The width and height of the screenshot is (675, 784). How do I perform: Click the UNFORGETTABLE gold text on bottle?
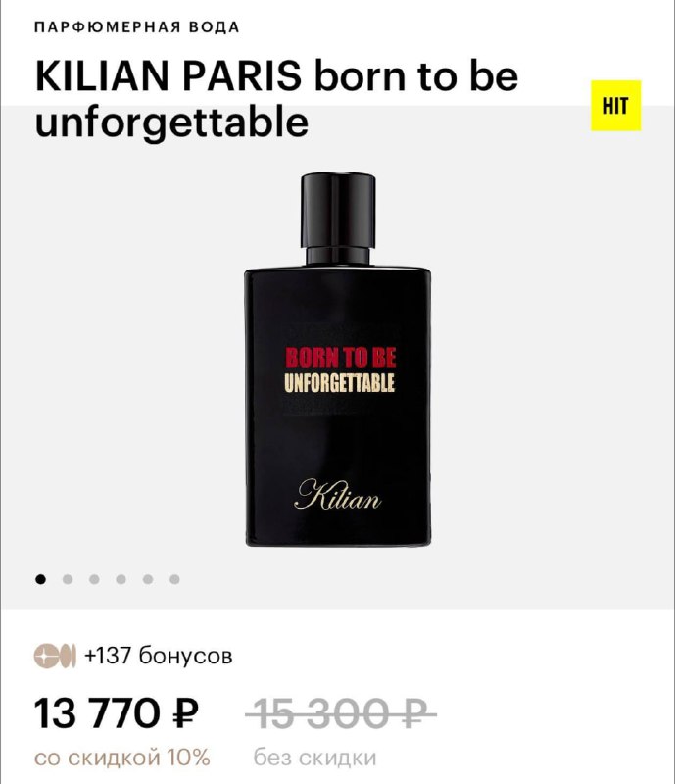(340, 383)
